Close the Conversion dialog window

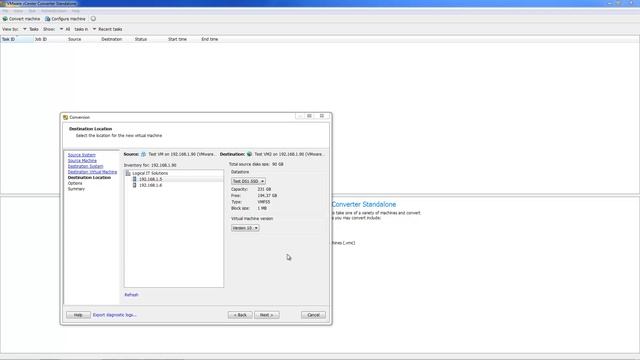(322, 116)
